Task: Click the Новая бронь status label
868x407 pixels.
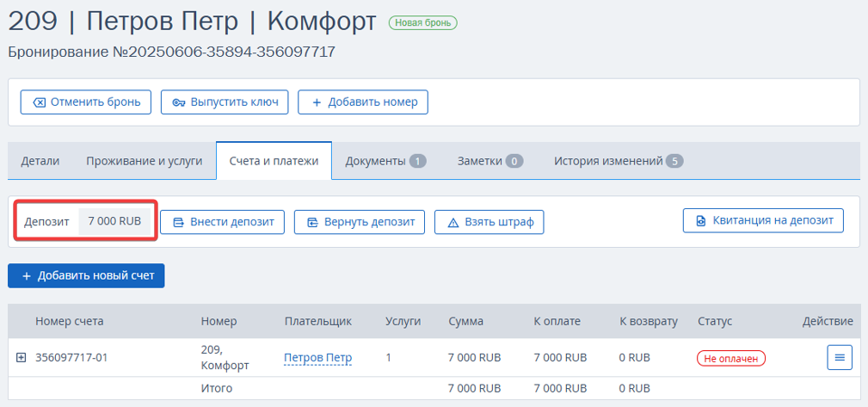Action: 423,22
